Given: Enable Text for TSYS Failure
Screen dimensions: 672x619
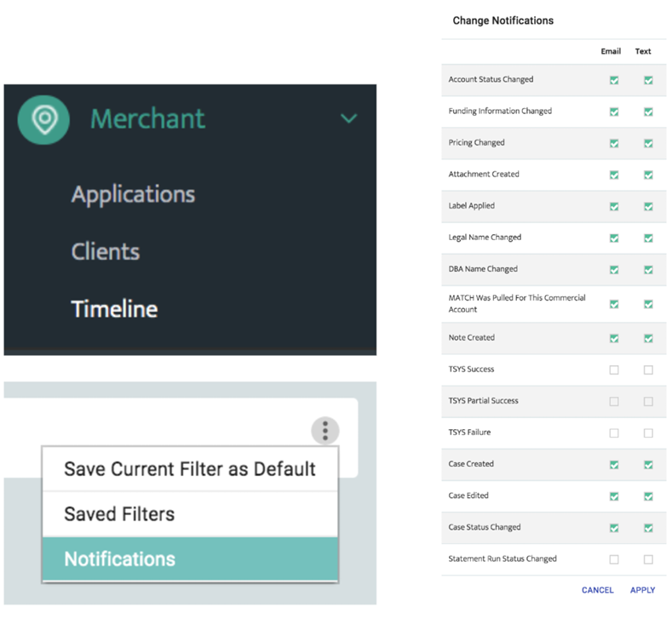Looking at the screenshot, I should click(x=648, y=433).
